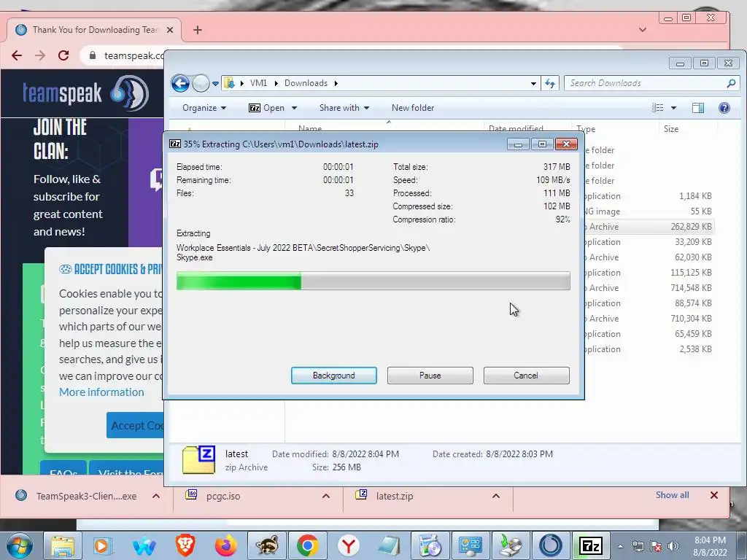Open the Share with menu
Screen dimensions: 747x560
[x=344, y=108]
